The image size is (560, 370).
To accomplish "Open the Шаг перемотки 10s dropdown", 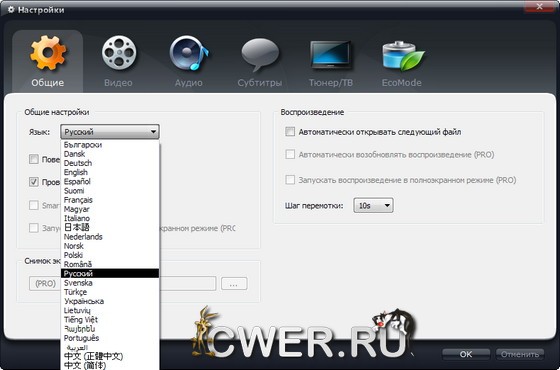I will click(x=373, y=205).
